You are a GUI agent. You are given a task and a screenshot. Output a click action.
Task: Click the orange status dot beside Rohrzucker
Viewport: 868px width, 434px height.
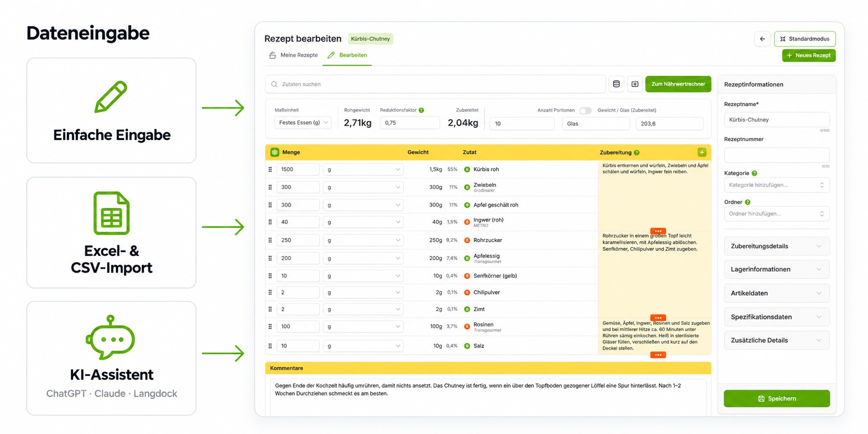coord(467,240)
